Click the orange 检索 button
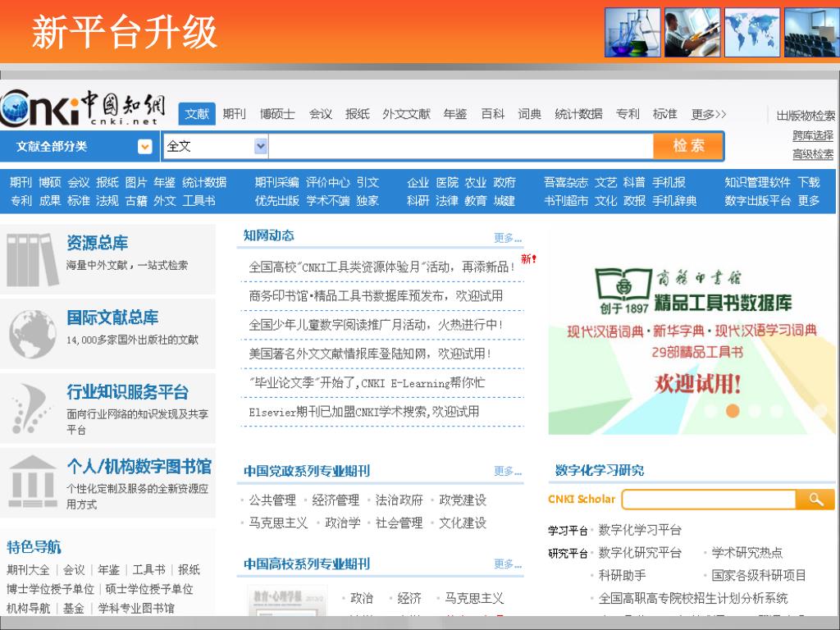Image resolution: width=840 pixels, height=630 pixels. pyautogui.click(x=688, y=146)
